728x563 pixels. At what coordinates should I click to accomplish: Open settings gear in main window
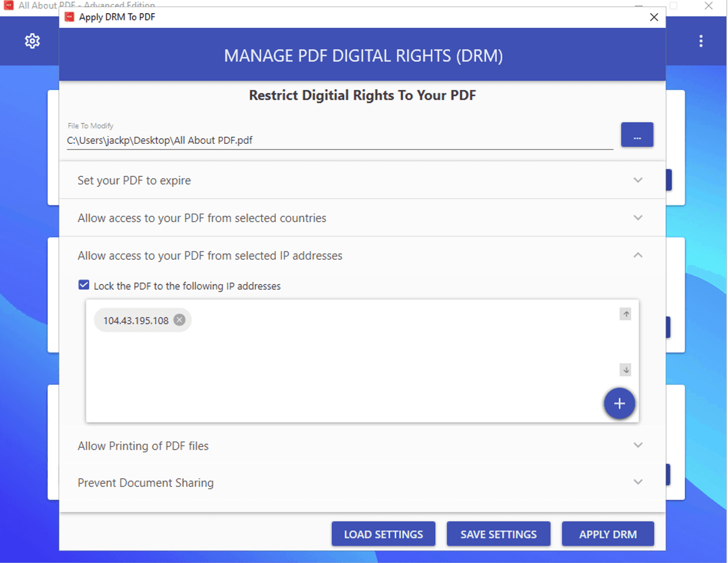tap(32, 41)
